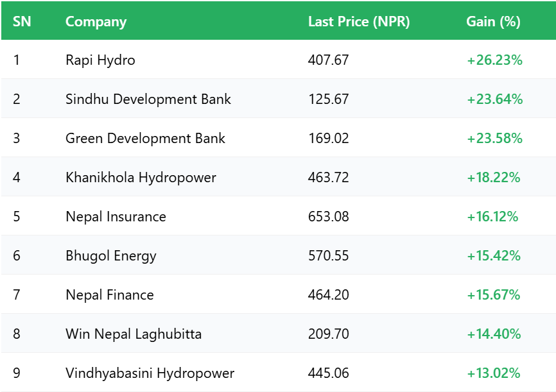Click the SN column header
Image resolution: width=556 pixels, height=392 pixels.
pyautogui.click(x=22, y=22)
